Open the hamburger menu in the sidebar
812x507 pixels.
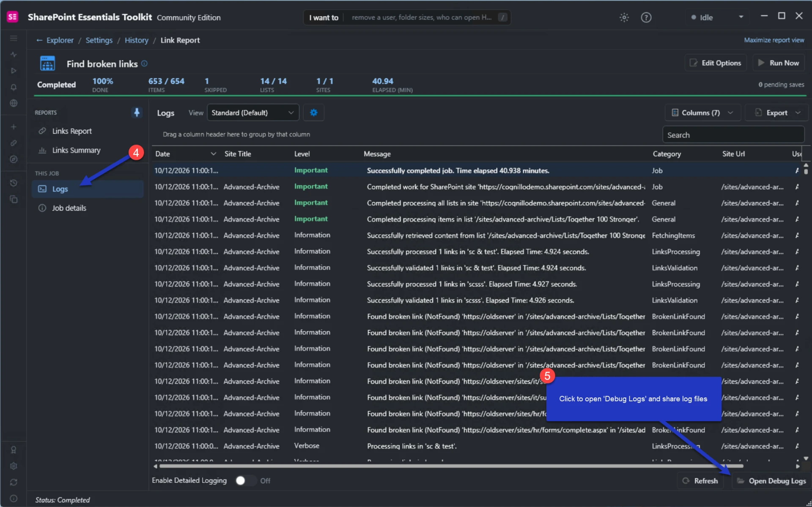click(x=14, y=38)
